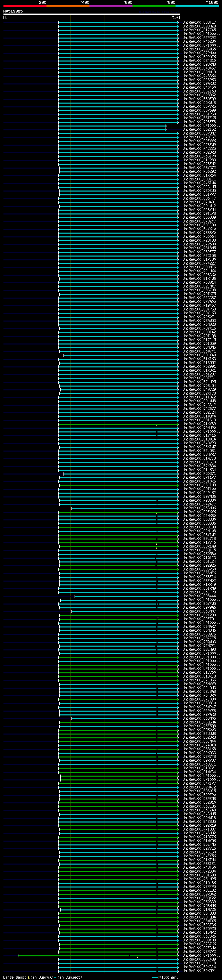The width and height of the screenshot is (222, 980).
Task: Select the UniRef100_C1V416 label
Action: tap(199, 435)
